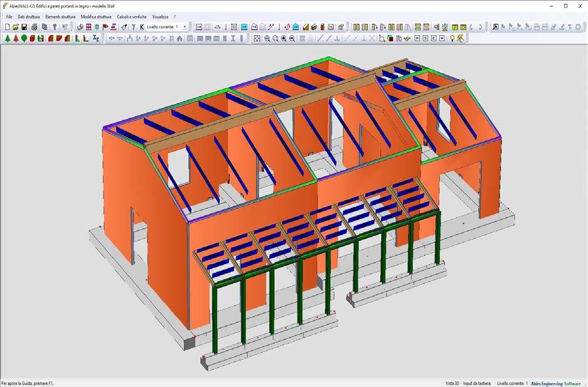The width and height of the screenshot is (588, 387).
Task: Click the Abies Engineering Software status text
Action: click(555, 383)
